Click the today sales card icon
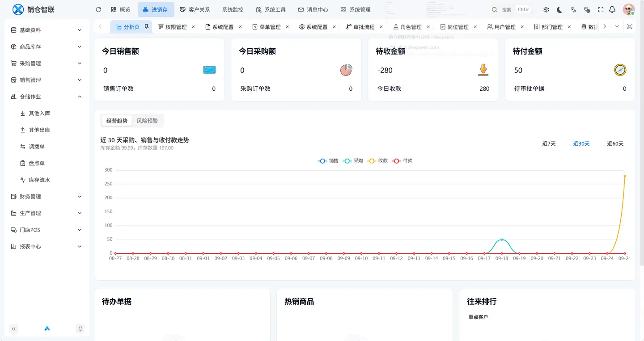 coord(209,70)
